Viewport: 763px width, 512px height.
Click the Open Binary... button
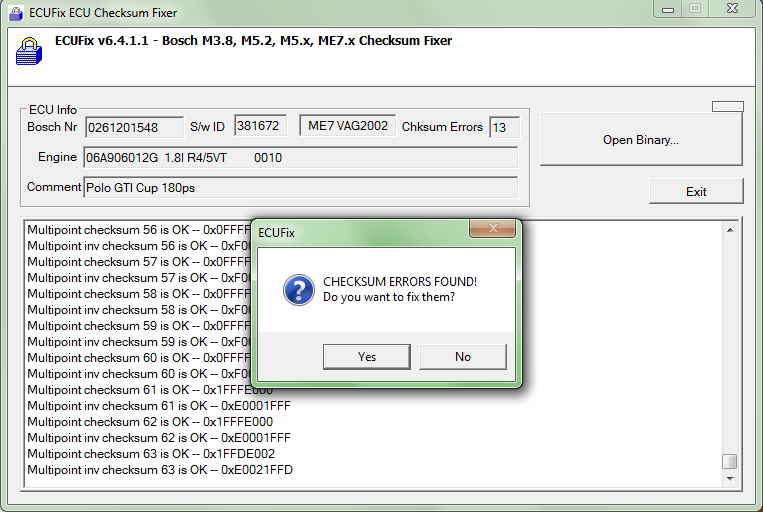641,140
